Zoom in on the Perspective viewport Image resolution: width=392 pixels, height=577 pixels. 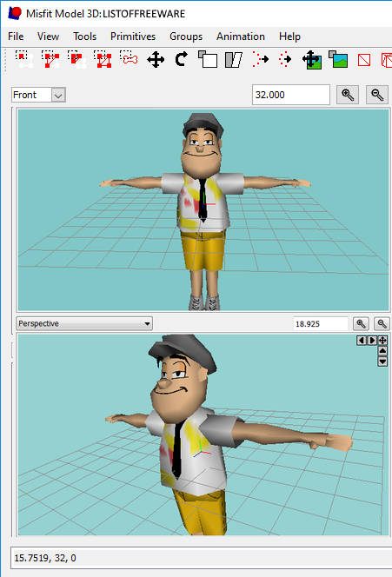tap(361, 324)
